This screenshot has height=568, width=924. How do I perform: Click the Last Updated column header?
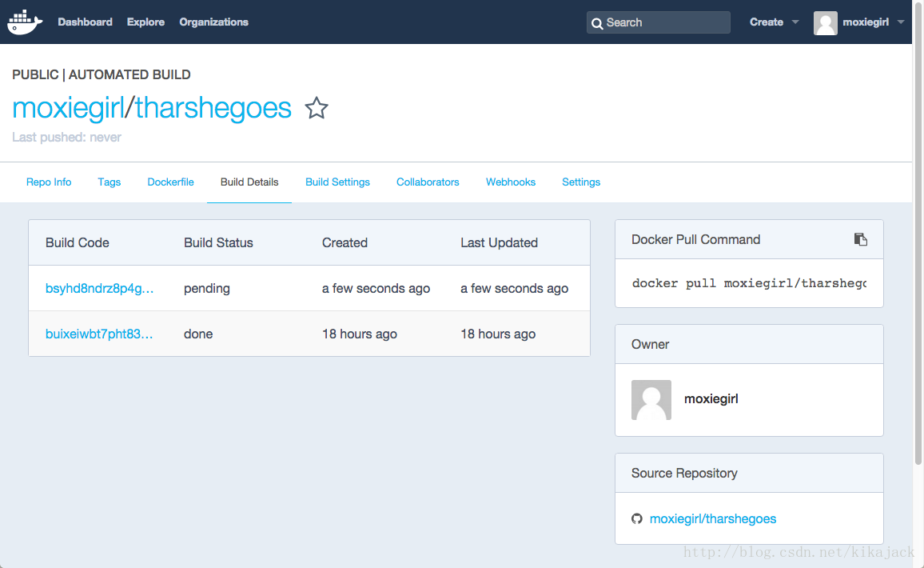pos(499,243)
